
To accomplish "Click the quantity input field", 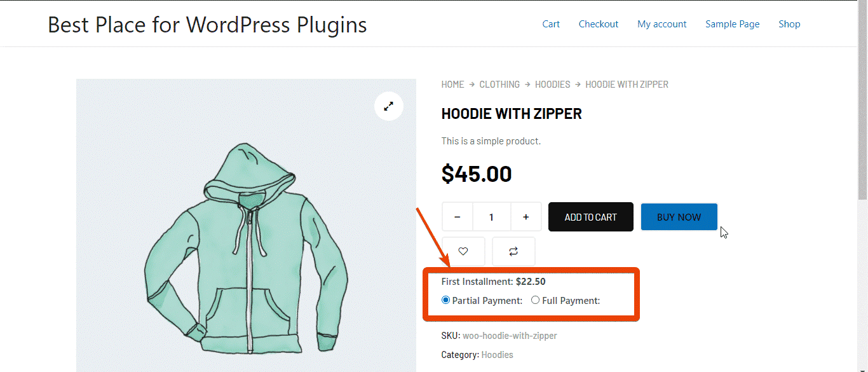I will 491,217.
